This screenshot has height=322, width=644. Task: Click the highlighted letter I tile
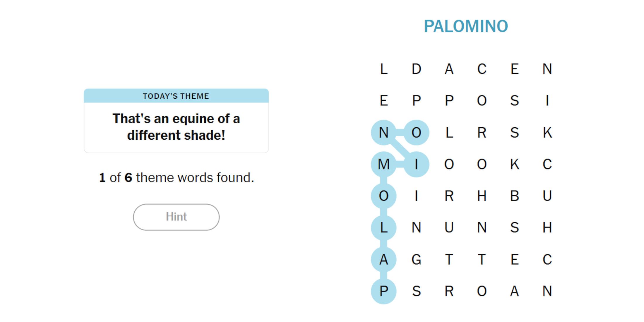click(x=416, y=164)
